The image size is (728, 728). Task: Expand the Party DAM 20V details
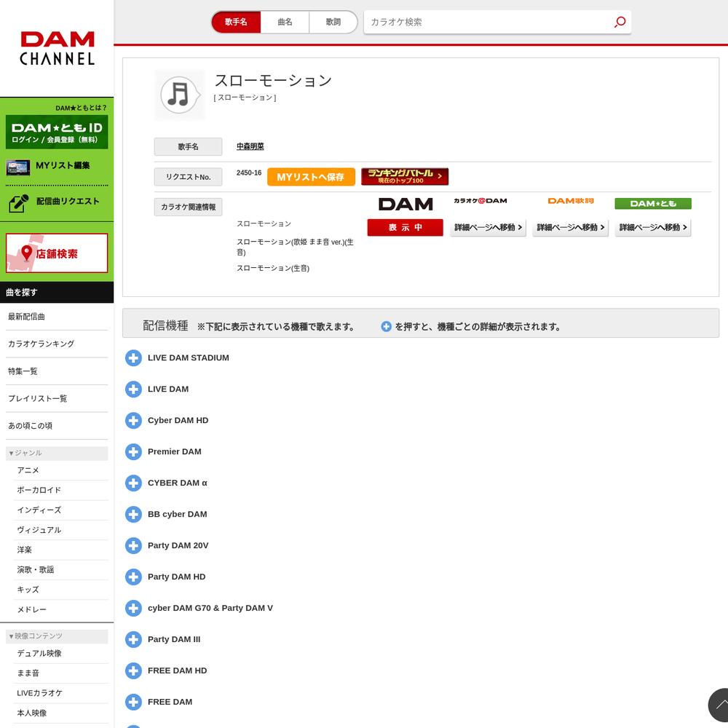click(133, 545)
